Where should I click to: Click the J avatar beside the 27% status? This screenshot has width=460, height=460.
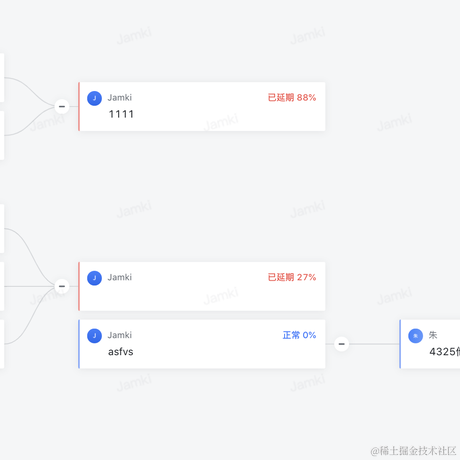[x=94, y=278]
